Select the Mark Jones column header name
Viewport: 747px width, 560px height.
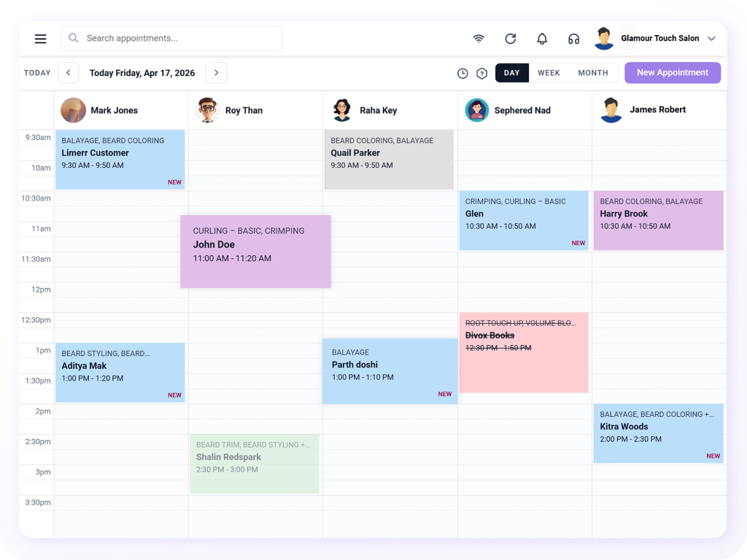[x=115, y=111]
